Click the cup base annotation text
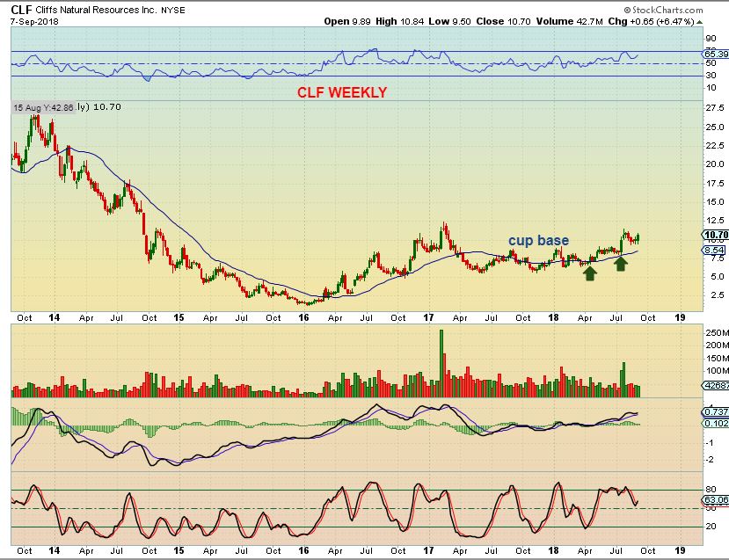This screenshot has height=560, width=729. click(x=538, y=240)
